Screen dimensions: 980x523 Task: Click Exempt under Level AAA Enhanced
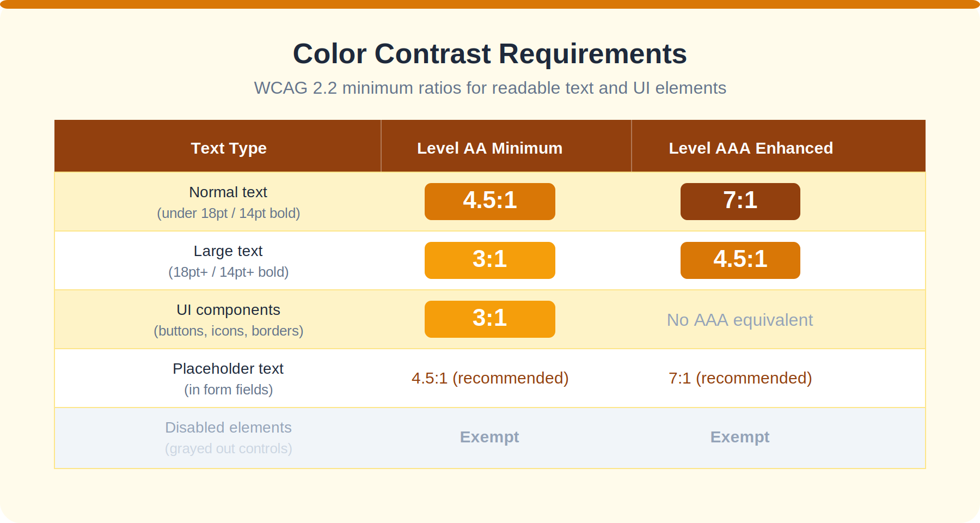pyautogui.click(x=740, y=437)
